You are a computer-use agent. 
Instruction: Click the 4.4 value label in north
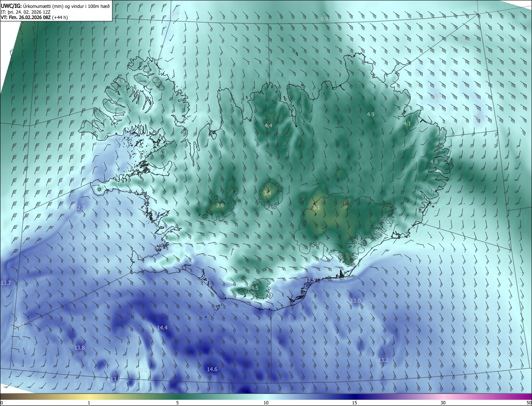tap(268, 125)
